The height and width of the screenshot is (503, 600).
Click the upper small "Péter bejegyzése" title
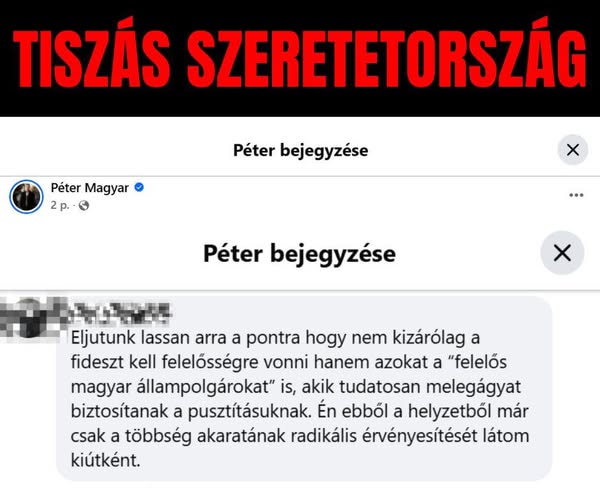[x=301, y=150]
